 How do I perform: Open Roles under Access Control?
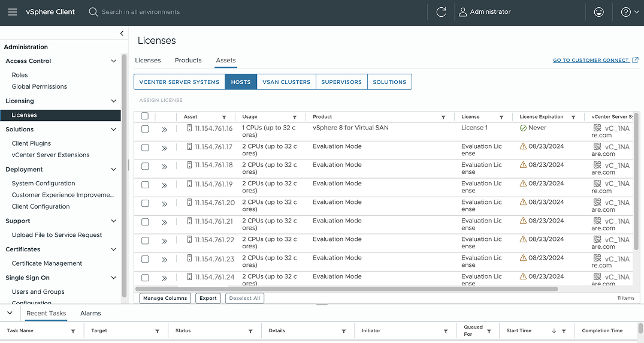point(20,75)
